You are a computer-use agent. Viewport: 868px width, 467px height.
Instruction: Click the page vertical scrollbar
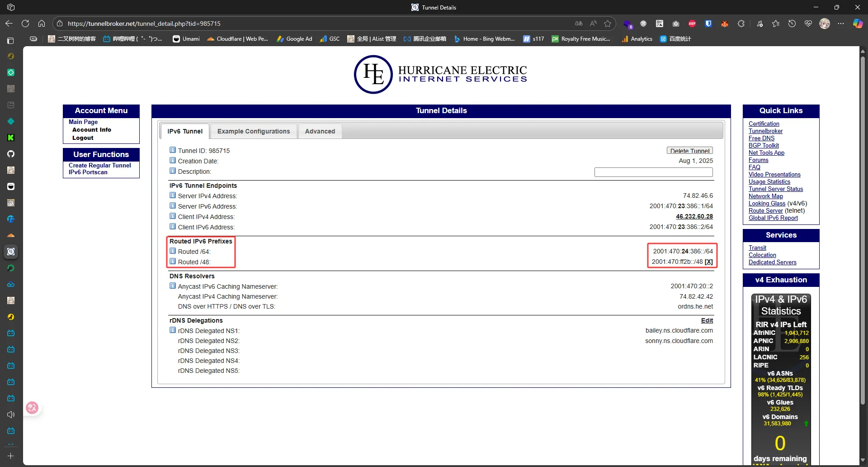pyautogui.click(x=863, y=226)
